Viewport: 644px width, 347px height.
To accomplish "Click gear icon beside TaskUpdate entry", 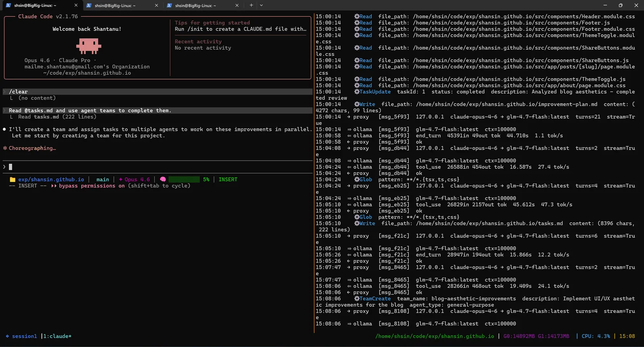I will (357, 92).
